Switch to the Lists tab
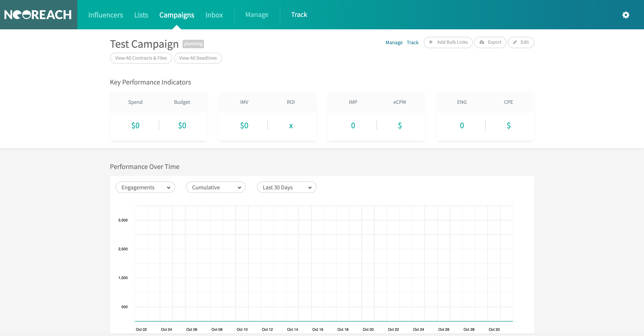Screen dimensions: 644x336 pos(141,15)
